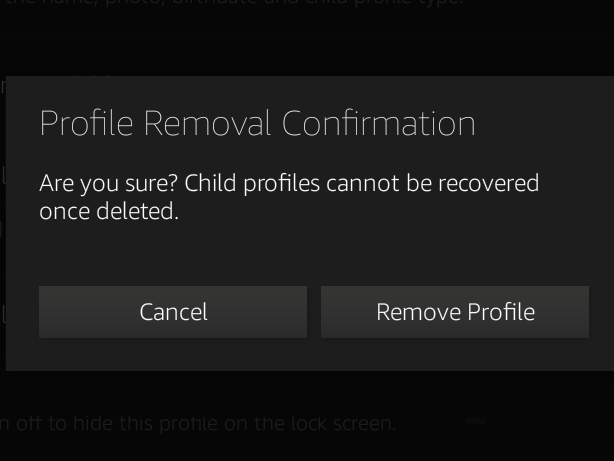This screenshot has width=614, height=461.
Task: Back out by pressing the Cancel button
Action: click(x=173, y=312)
